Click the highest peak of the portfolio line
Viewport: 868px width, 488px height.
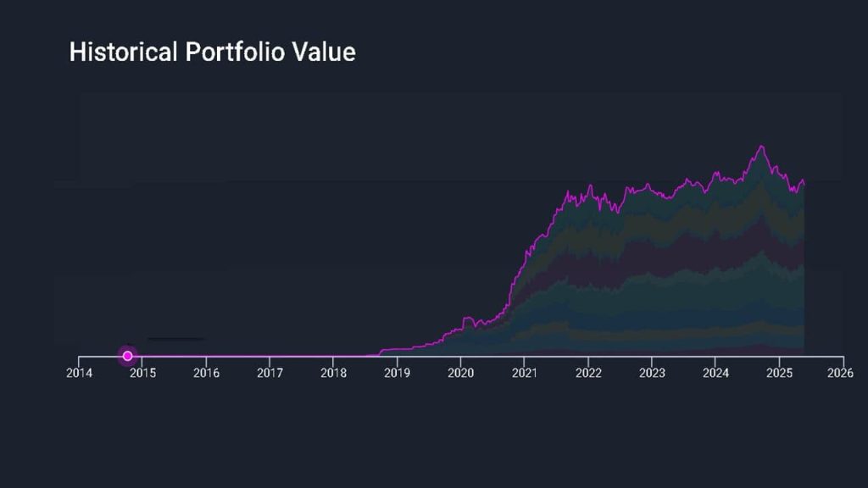(x=761, y=147)
